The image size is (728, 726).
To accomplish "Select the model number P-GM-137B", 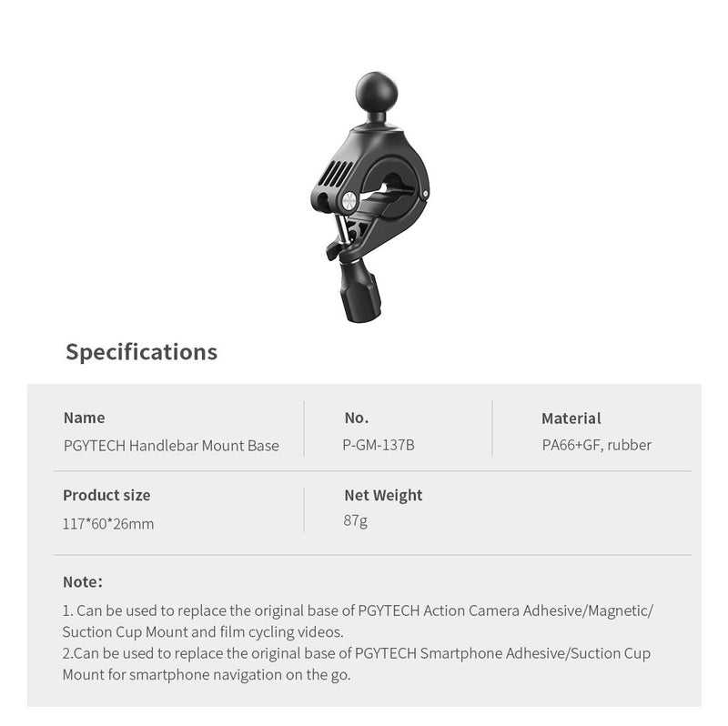I will point(379,446).
